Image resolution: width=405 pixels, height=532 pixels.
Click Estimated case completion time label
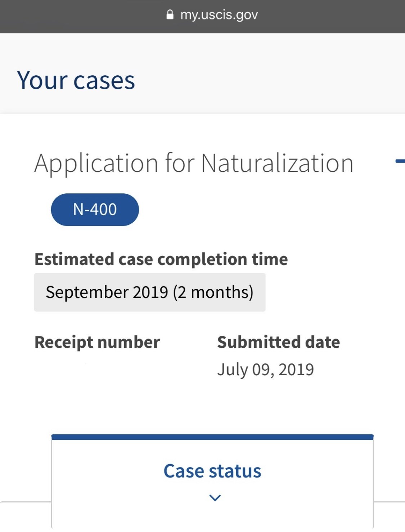(x=161, y=259)
